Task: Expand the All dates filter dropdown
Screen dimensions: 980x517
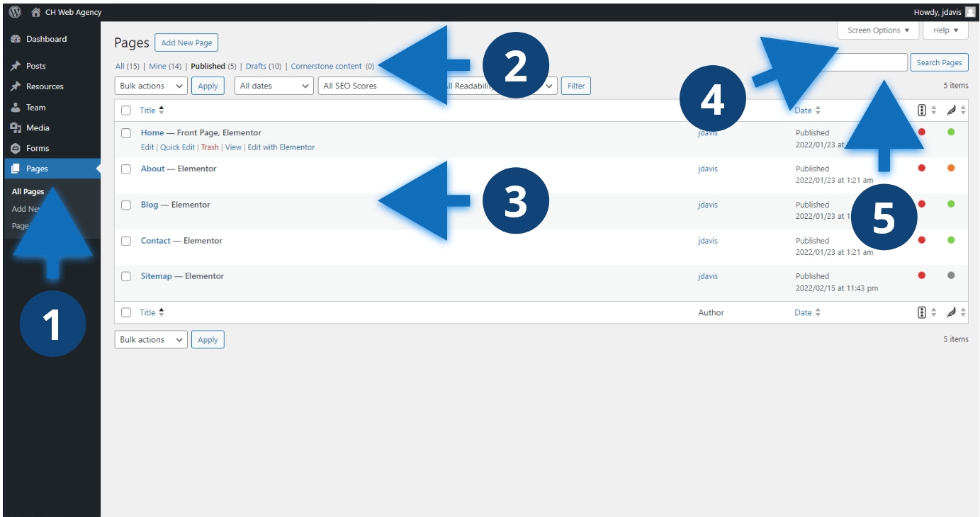Action: point(274,86)
